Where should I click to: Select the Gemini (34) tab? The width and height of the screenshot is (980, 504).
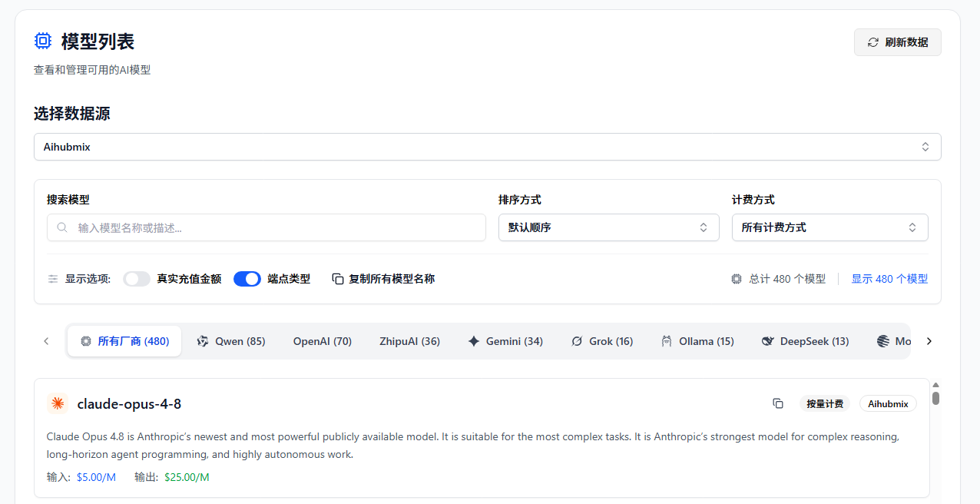(x=505, y=341)
